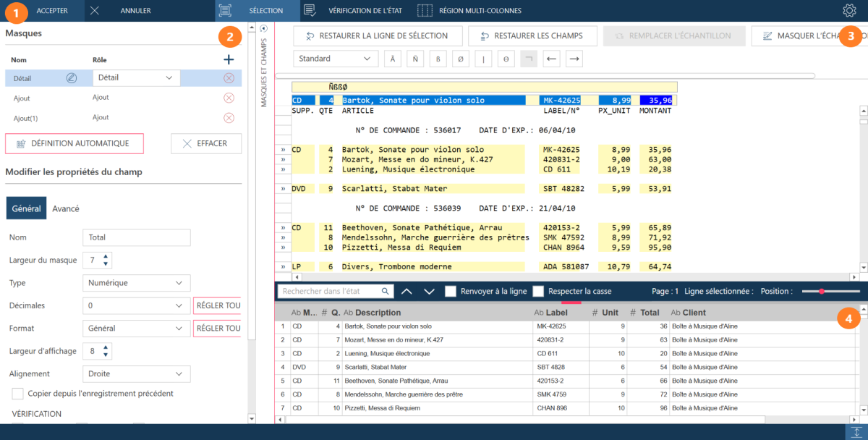Screen dimensions: 868x440
Task: Expand the Alignement dropdown set to Droite
Action: point(136,374)
